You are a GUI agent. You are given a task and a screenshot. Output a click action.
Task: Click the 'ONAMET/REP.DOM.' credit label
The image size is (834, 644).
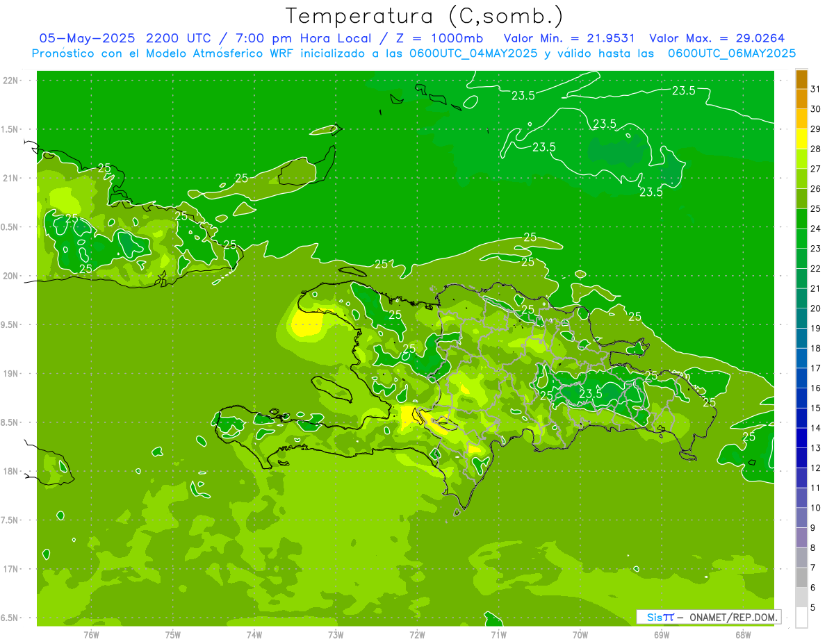tap(733, 617)
